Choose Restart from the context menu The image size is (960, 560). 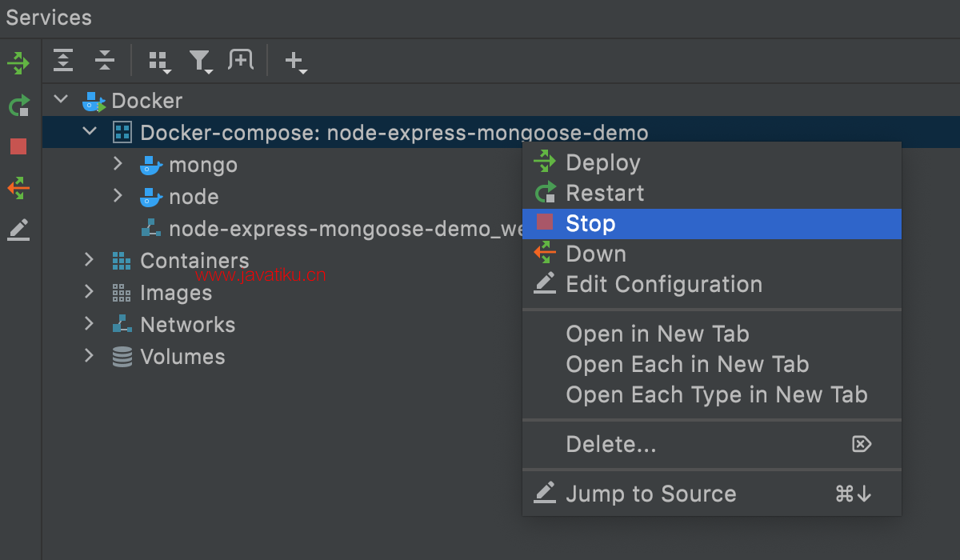[x=712, y=193]
